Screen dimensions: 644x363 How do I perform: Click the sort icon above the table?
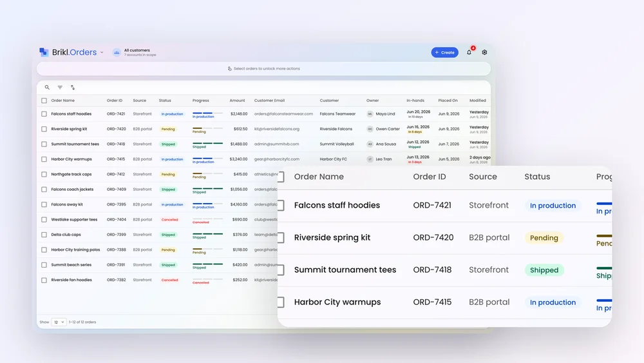pyautogui.click(x=73, y=87)
